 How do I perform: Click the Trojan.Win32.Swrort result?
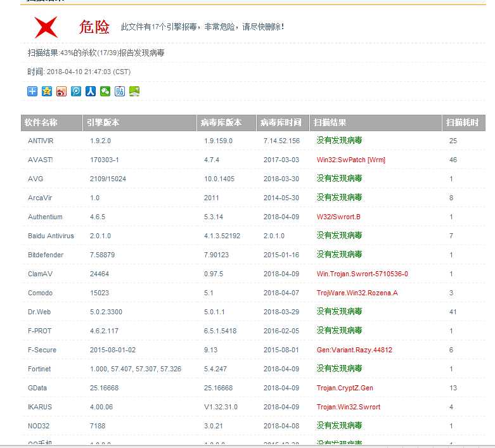point(349,407)
